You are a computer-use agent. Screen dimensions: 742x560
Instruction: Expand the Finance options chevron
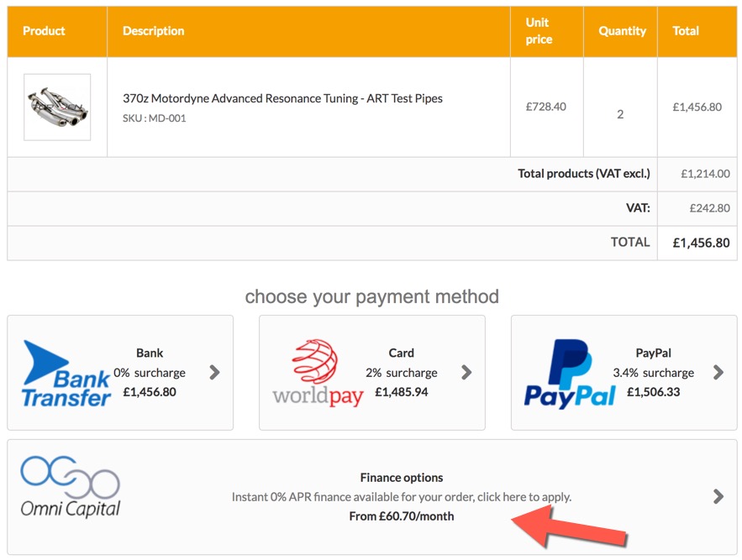click(718, 497)
